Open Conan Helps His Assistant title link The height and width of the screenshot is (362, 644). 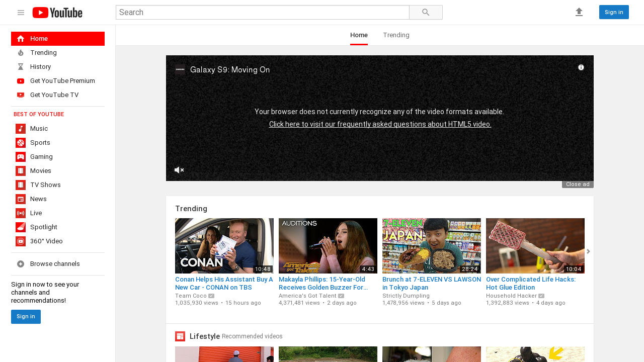(x=224, y=284)
